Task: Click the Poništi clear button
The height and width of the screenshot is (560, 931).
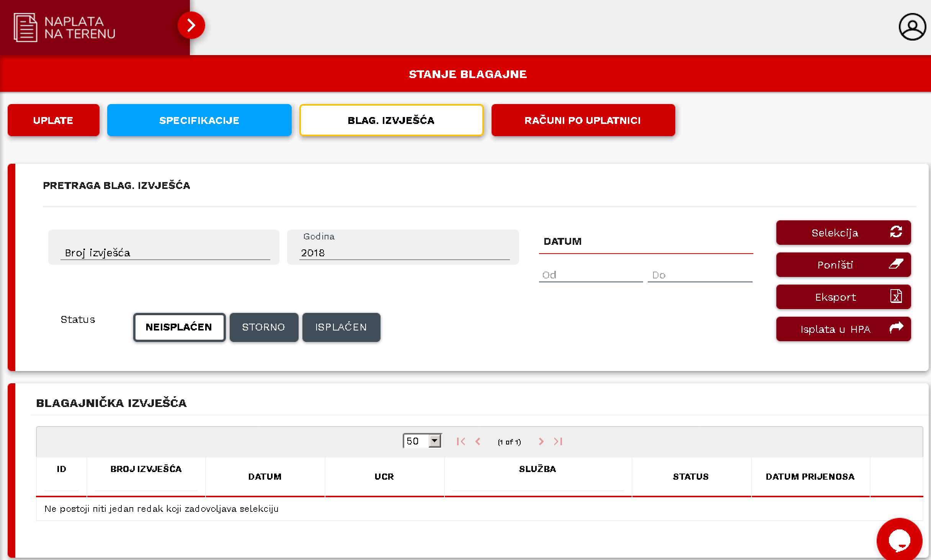Action: [843, 265]
